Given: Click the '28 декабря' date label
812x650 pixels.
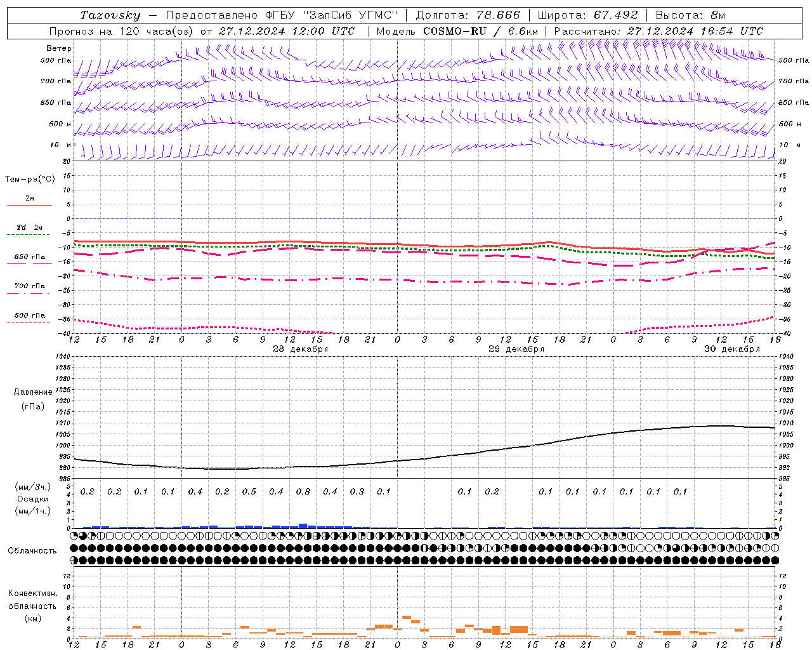Looking at the screenshot, I should (x=301, y=349).
